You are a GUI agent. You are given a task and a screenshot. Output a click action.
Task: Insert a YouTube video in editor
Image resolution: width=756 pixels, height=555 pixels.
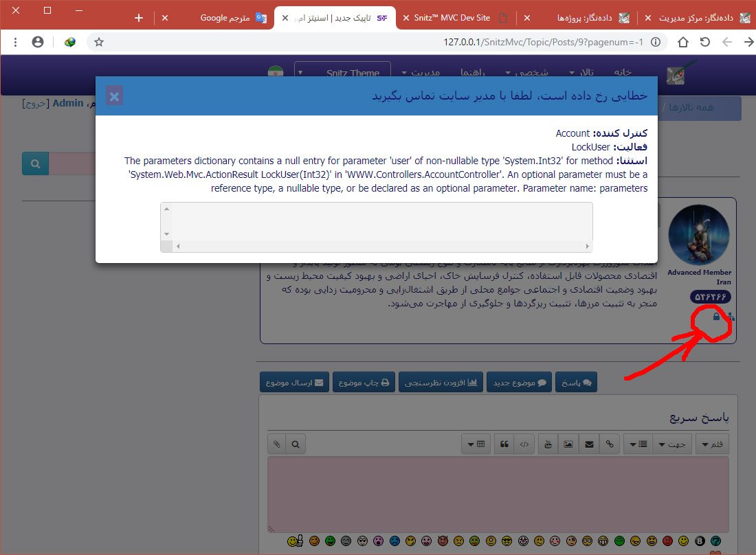pos(547,444)
